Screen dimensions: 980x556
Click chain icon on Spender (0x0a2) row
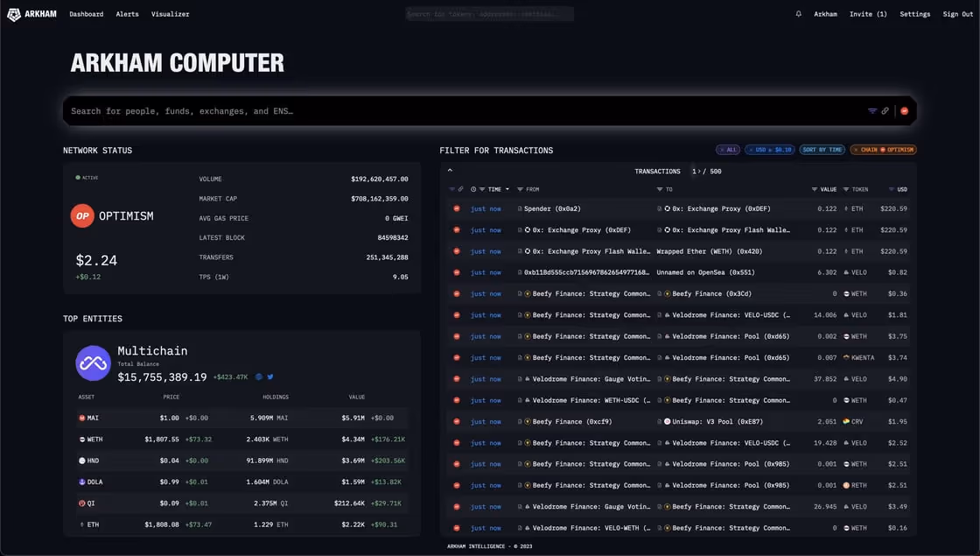pos(457,208)
